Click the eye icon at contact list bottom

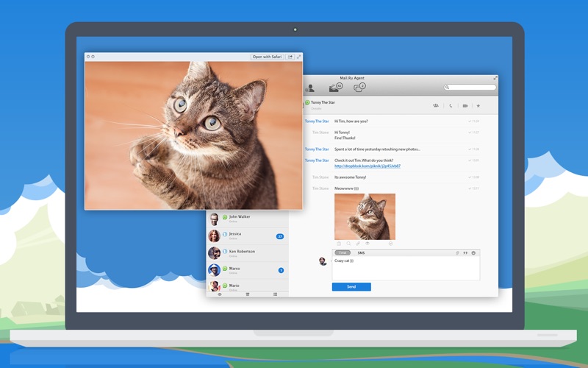[220, 294]
